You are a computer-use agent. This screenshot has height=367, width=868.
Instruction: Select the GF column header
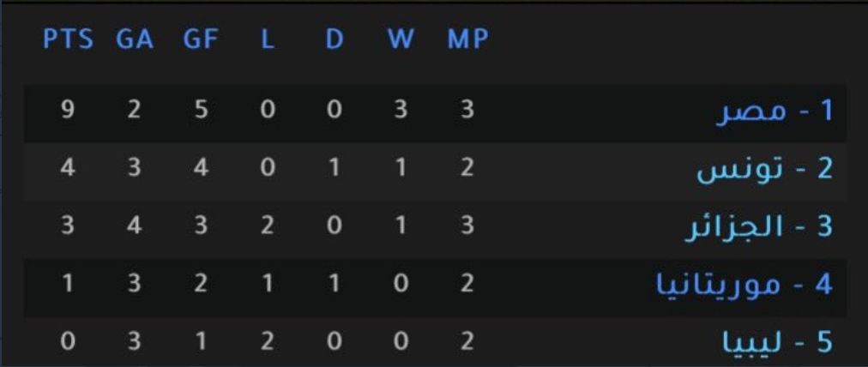click(x=201, y=40)
